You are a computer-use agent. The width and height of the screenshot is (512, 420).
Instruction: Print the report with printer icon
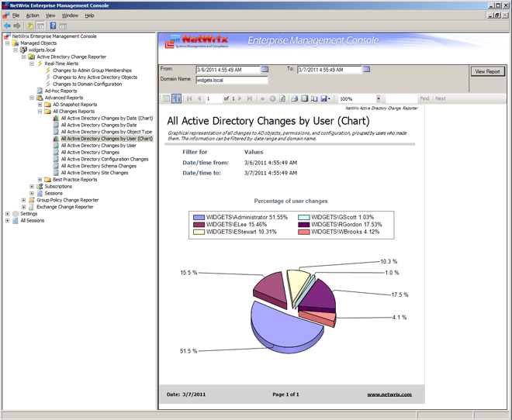pyautogui.click(x=295, y=98)
